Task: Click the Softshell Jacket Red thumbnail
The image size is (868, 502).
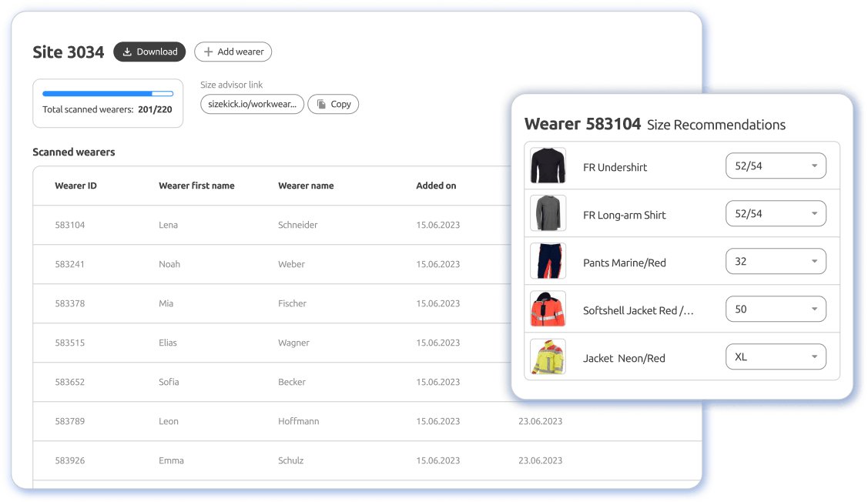Action: click(x=548, y=309)
